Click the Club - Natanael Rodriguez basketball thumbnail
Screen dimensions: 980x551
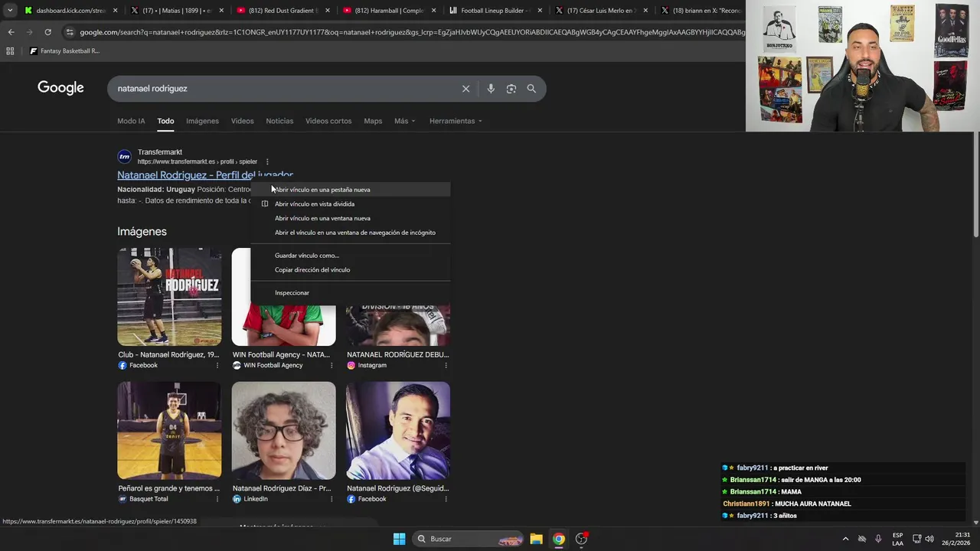coord(169,297)
